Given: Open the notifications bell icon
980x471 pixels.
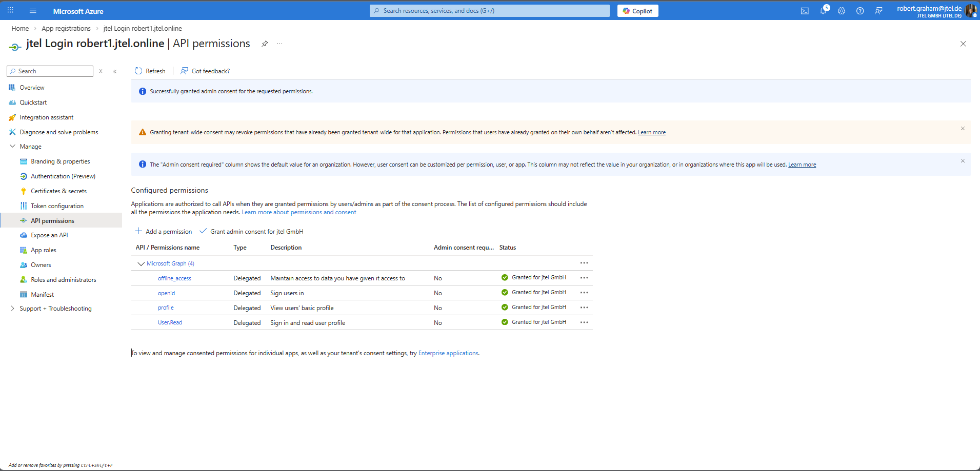Looking at the screenshot, I should [x=823, y=11].
